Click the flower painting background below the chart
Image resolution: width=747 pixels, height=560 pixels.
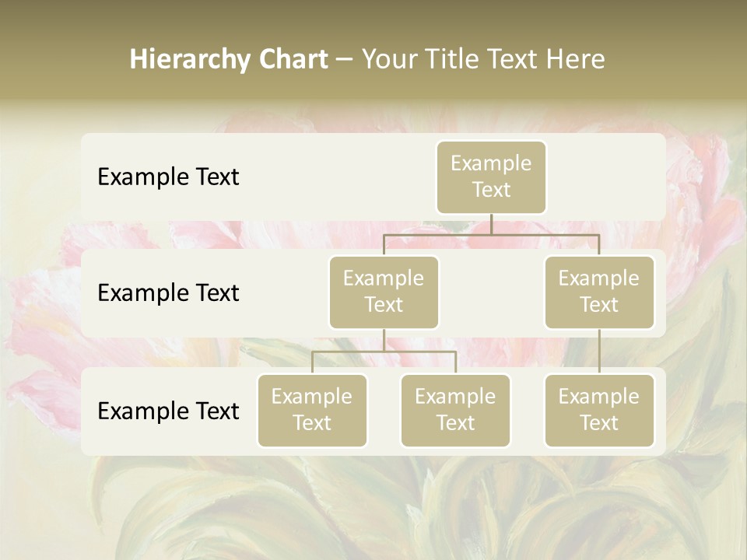point(373,506)
